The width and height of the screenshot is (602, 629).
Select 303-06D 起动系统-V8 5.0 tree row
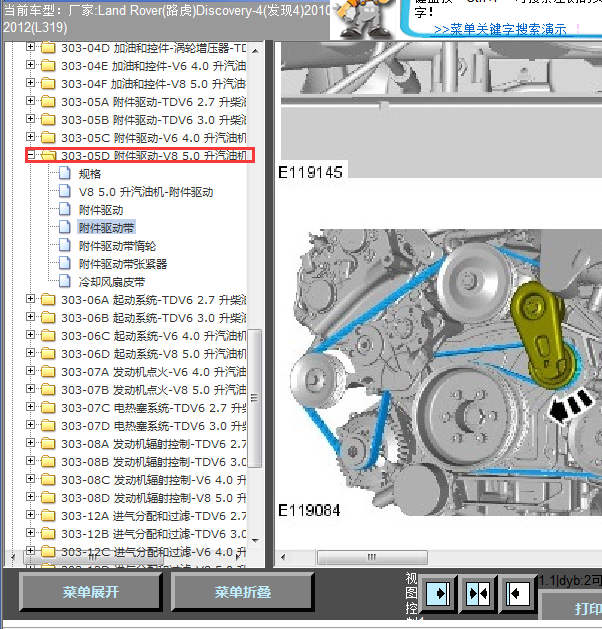(x=153, y=354)
